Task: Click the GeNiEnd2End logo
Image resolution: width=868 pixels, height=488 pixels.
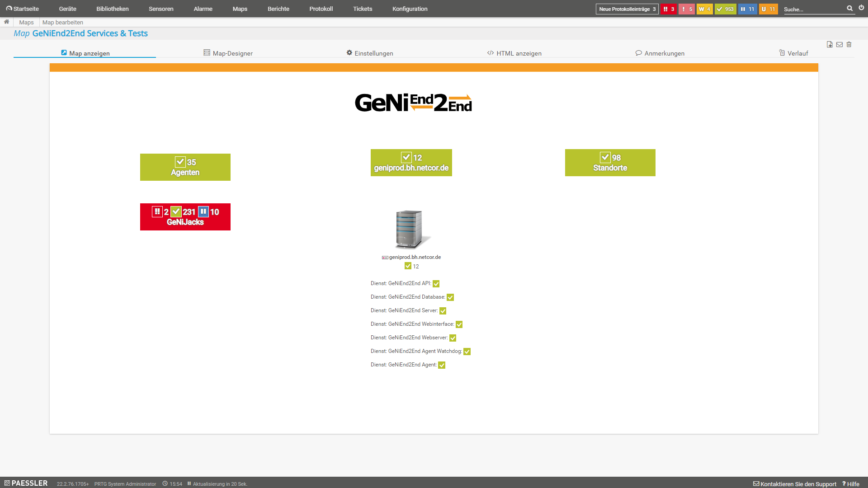Action: click(413, 103)
